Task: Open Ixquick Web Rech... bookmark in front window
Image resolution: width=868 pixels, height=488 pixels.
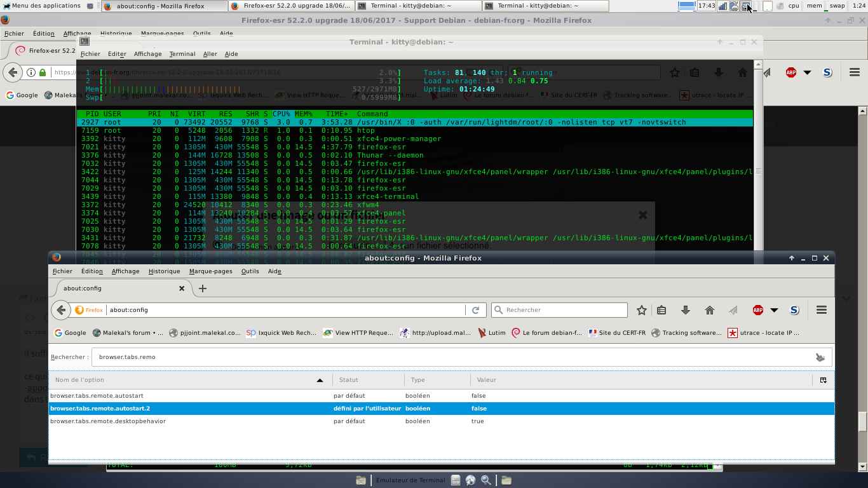Action: [x=281, y=333]
